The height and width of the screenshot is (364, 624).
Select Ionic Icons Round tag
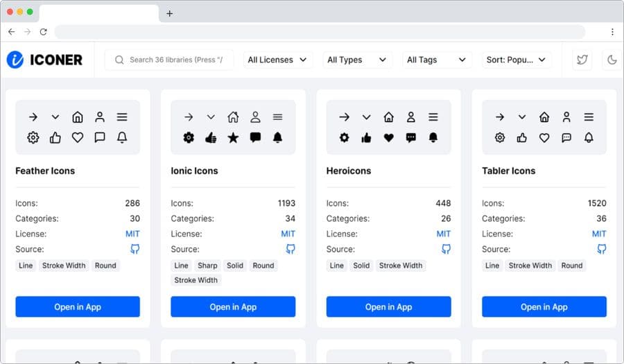(x=263, y=266)
